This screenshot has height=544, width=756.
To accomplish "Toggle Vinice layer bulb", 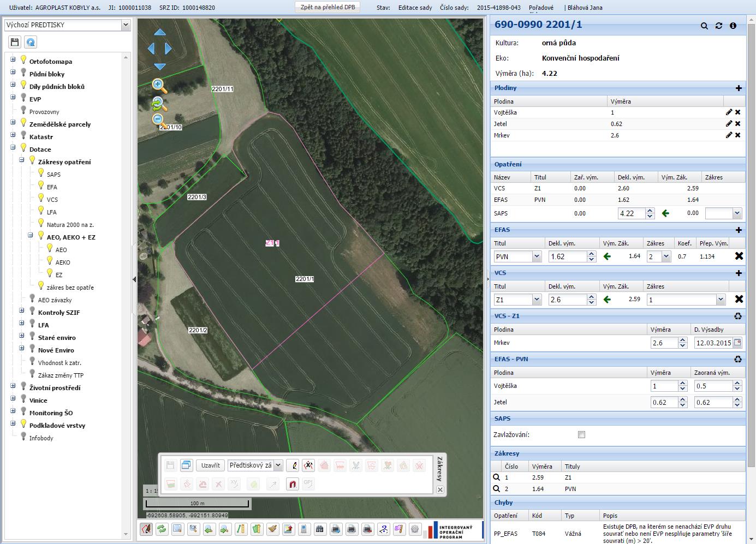I will coord(23,399).
